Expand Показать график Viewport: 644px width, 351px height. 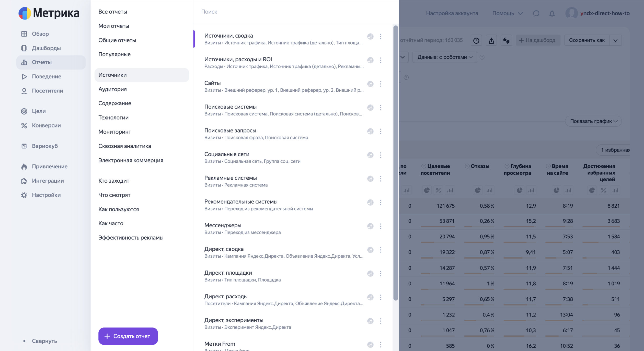pos(593,121)
